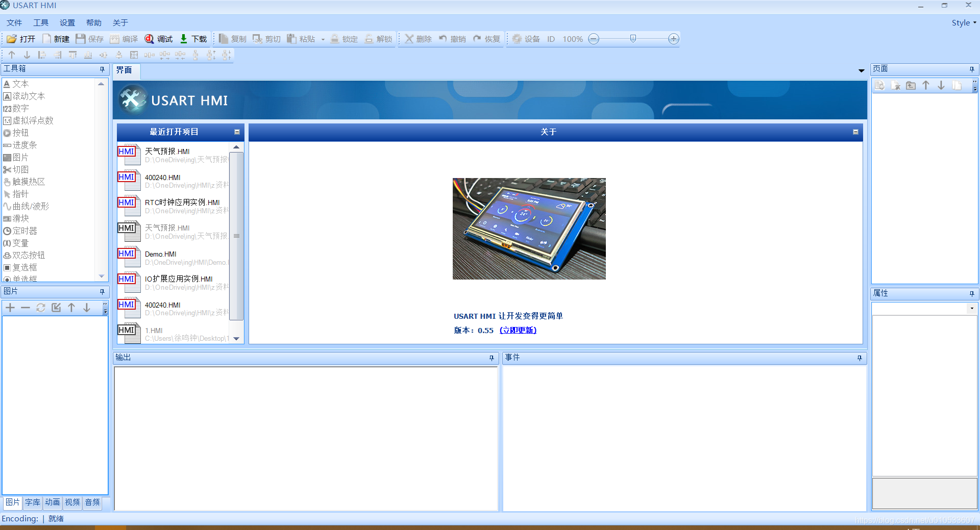Switch to the 字库 tab

click(x=33, y=502)
